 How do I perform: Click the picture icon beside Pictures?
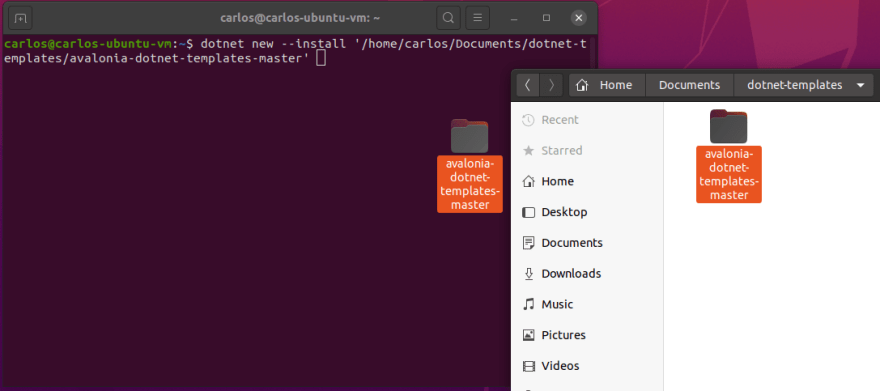[x=528, y=335]
